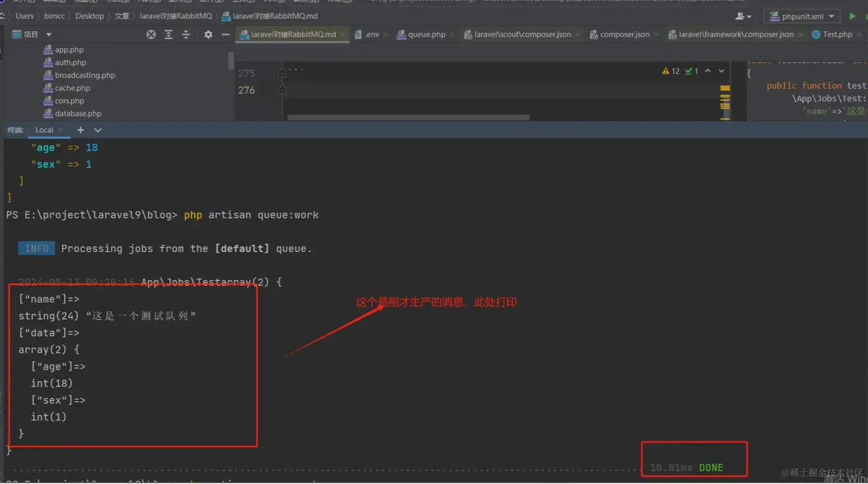Click the INFO badge in terminal output
Viewport: 868px width, 484px height.
click(x=37, y=249)
